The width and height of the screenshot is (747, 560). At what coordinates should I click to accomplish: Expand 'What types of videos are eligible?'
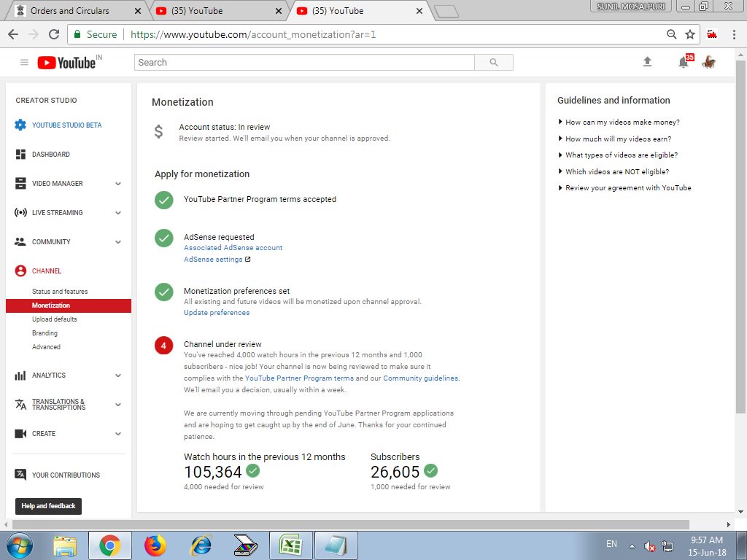pos(618,155)
